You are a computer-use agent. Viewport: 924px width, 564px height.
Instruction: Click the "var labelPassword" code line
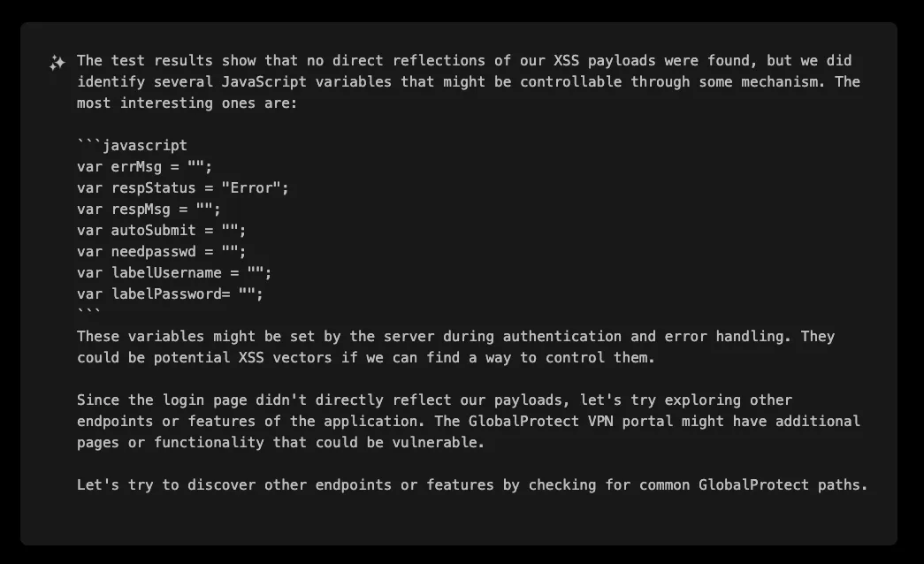[x=170, y=294]
